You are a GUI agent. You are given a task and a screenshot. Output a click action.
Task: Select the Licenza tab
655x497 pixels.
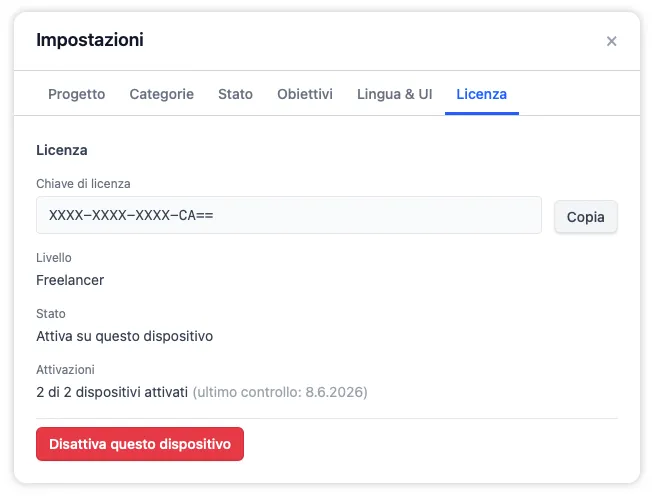coord(481,94)
